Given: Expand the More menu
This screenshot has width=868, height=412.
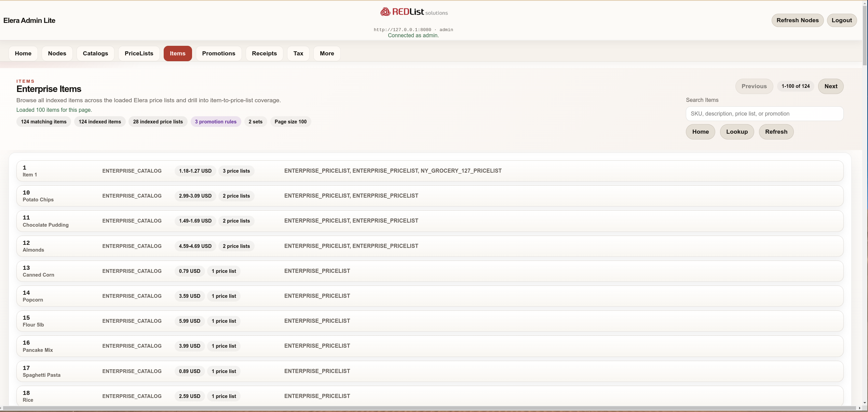Looking at the screenshot, I should tap(327, 53).
